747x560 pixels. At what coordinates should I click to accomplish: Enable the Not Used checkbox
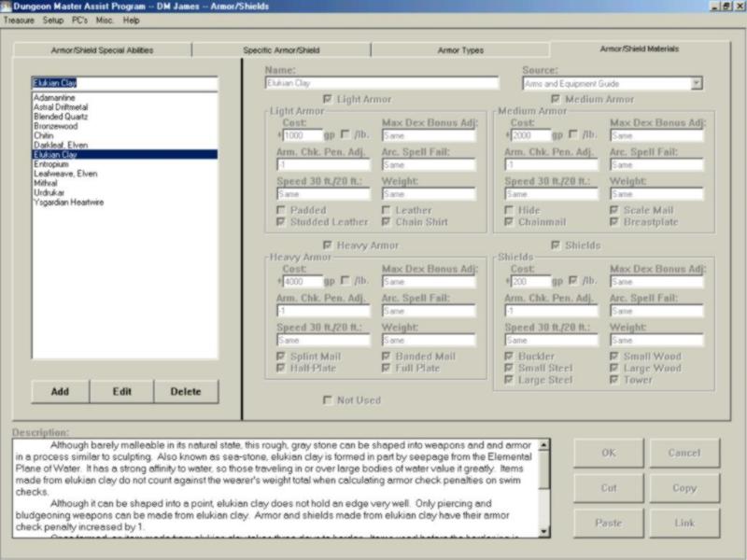pos(327,400)
